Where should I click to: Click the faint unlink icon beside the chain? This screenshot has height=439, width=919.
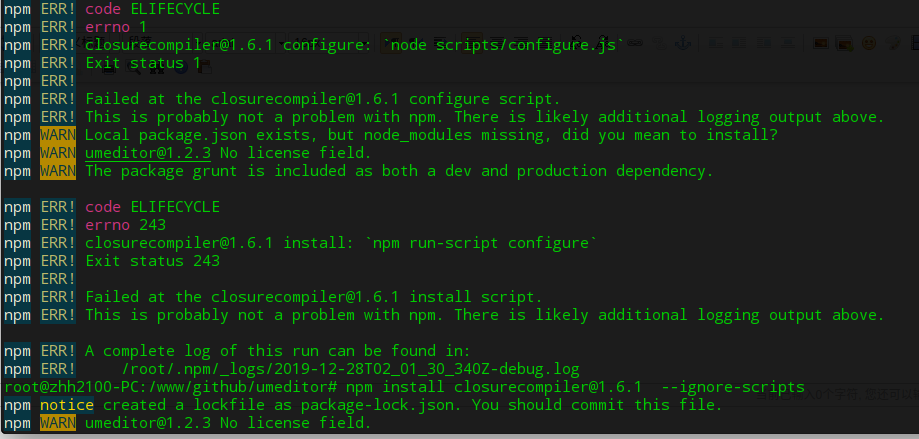tap(658, 44)
